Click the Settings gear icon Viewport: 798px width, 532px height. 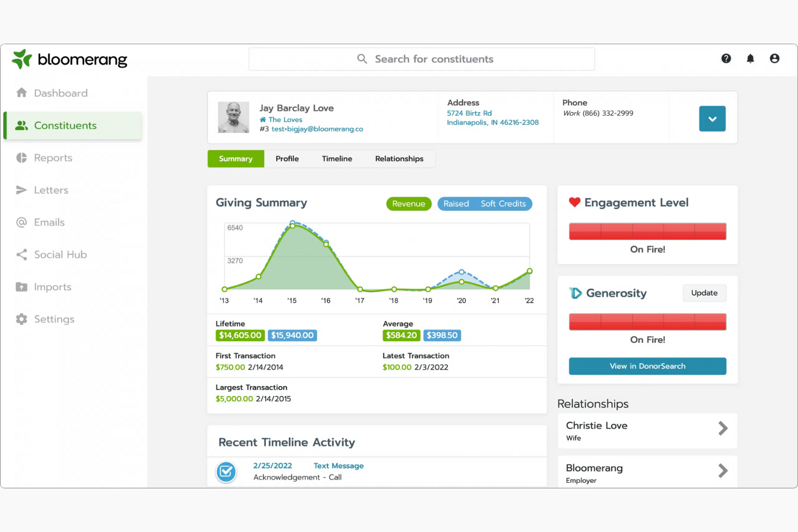[x=22, y=319]
